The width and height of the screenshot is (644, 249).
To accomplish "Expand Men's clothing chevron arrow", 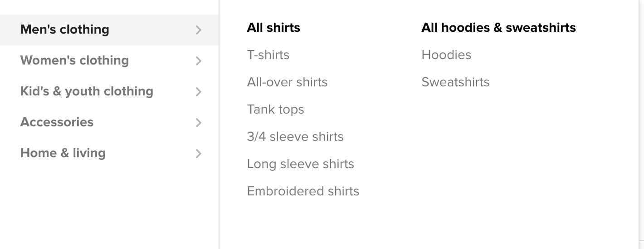I will [x=198, y=30].
